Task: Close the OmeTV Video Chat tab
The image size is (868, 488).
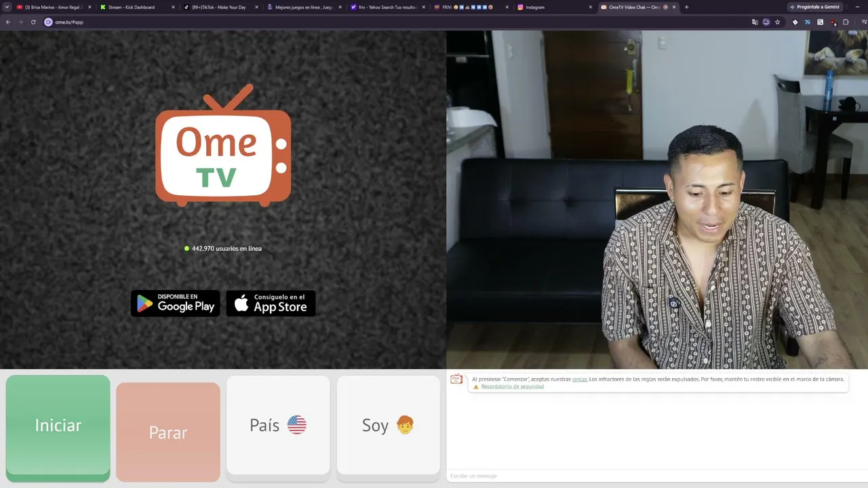Action: point(674,7)
